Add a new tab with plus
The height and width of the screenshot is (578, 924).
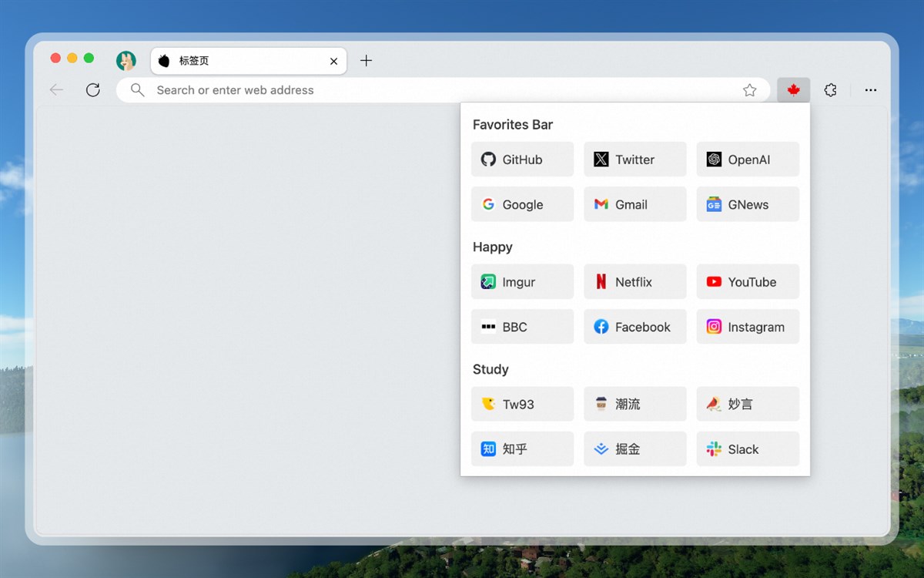[x=367, y=61]
